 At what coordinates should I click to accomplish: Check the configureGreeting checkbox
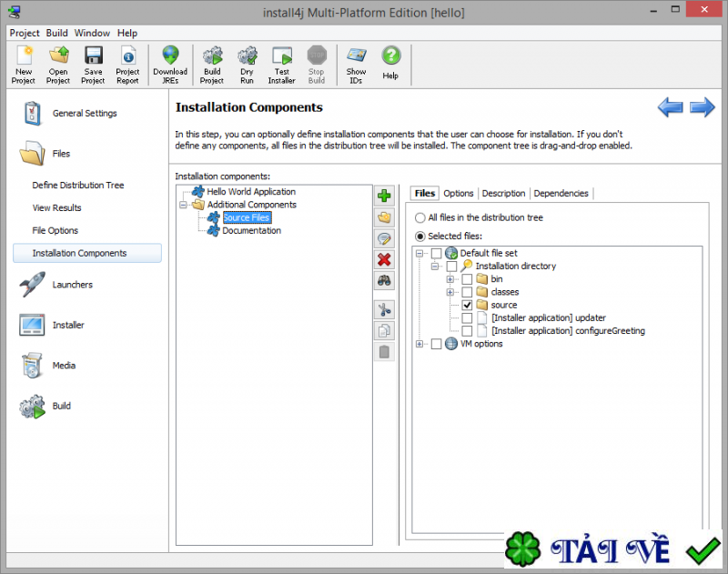pyautogui.click(x=467, y=331)
